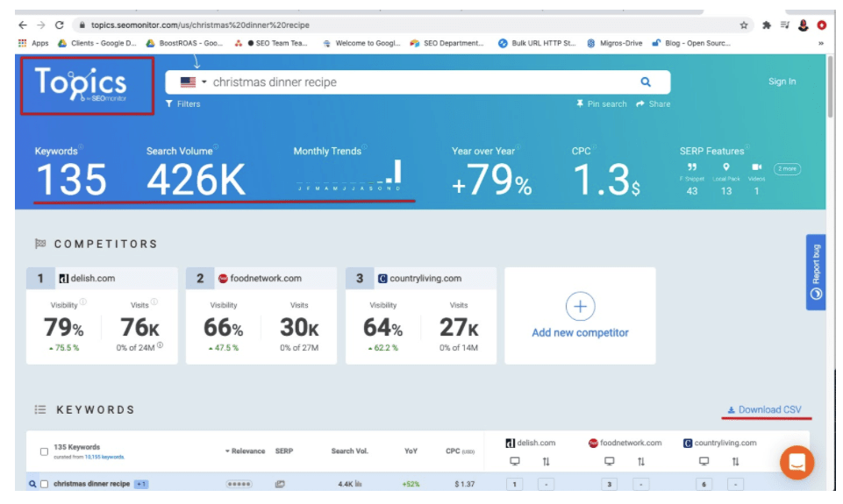Open the SEO Team Tea... bookmark
Viewport: 843px width, 504px height.
click(x=271, y=43)
